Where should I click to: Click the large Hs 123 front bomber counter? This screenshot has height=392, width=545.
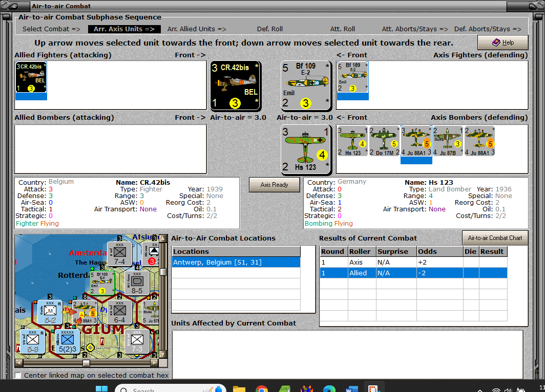click(x=305, y=149)
